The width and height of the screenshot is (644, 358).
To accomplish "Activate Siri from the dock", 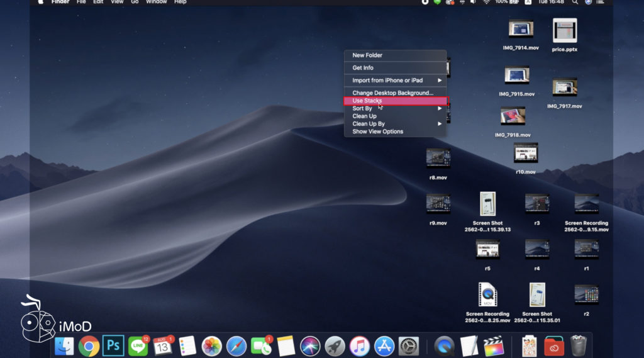I will click(310, 347).
